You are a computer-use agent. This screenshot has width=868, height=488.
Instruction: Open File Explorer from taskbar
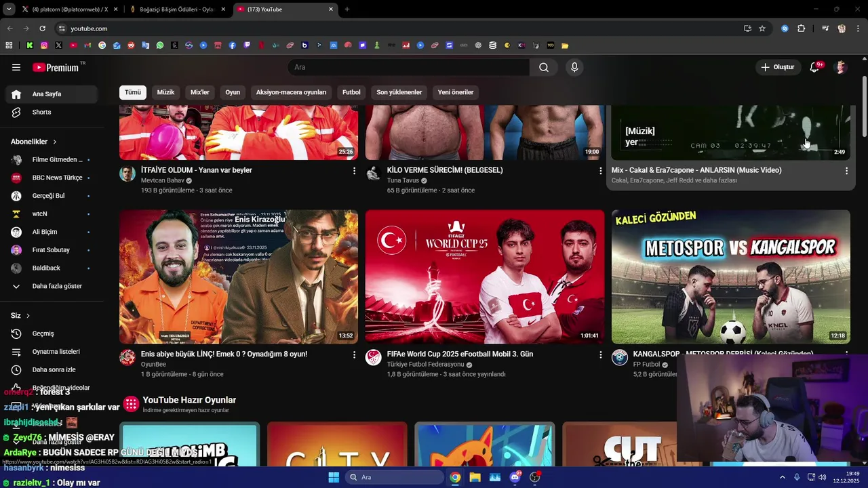coord(475,477)
